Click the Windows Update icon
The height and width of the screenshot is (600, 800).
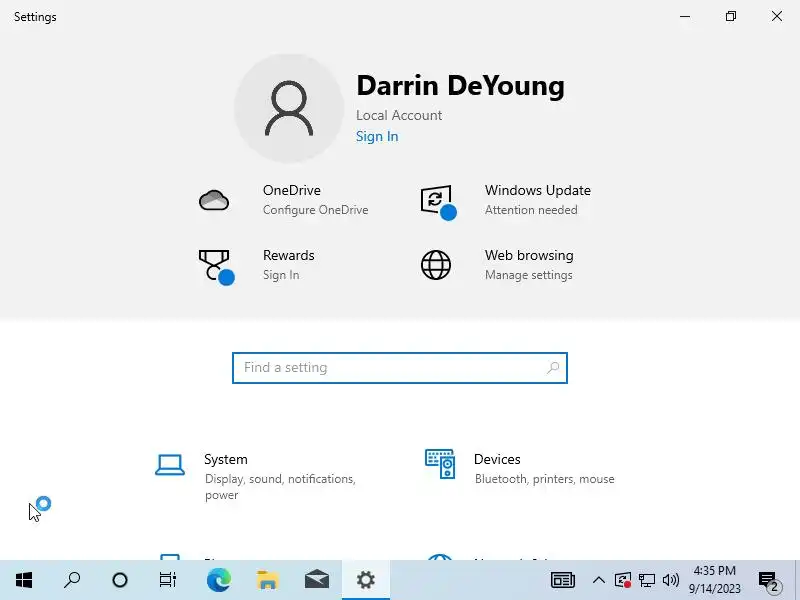point(438,202)
